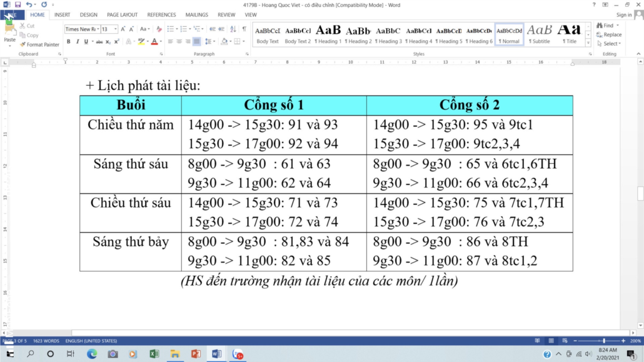Click the Sort icon in Paragraph group
This screenshot has width=644, height=362.
coord(233,29)
